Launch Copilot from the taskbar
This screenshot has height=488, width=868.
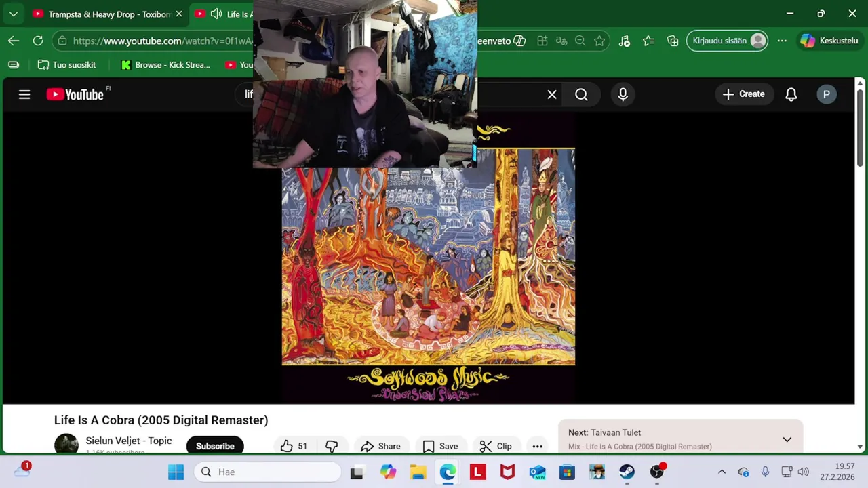pyautogui.click(x=388, y=472)
